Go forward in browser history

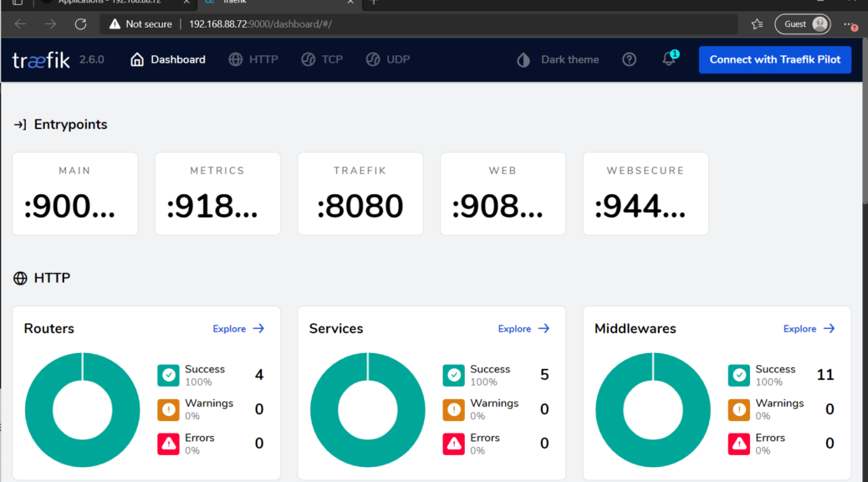pos(50,23)
